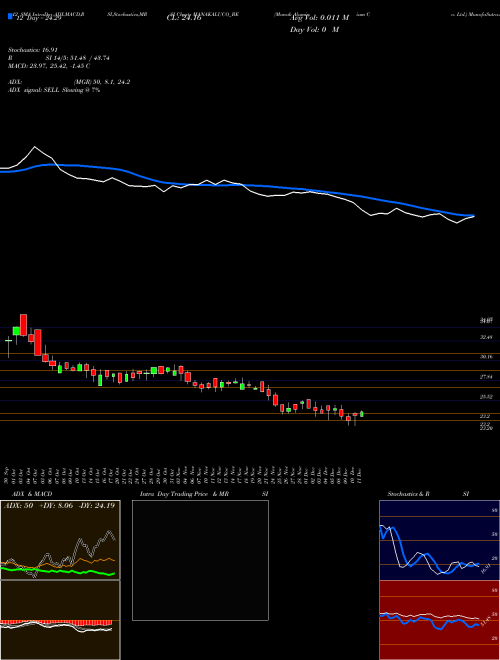Click the blue 12 Day SMA legend square
This screenshot has width=500, height=660.
10,16
